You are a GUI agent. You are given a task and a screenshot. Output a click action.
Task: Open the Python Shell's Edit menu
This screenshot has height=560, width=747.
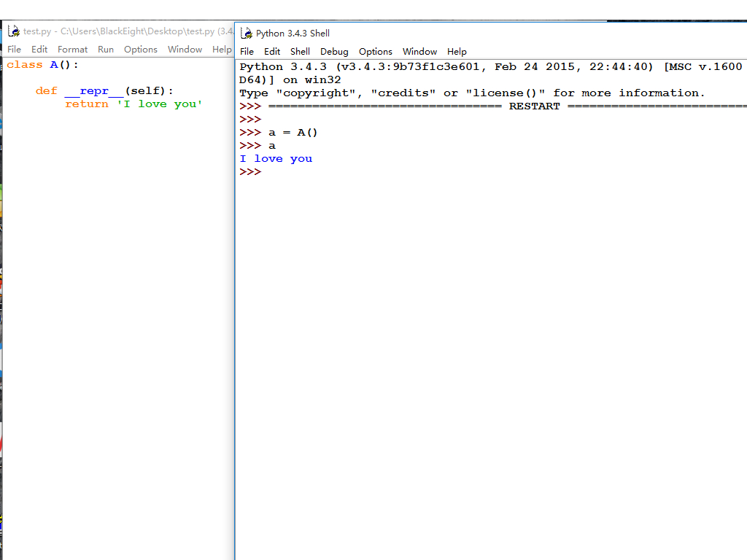click(x=272, y=52)
